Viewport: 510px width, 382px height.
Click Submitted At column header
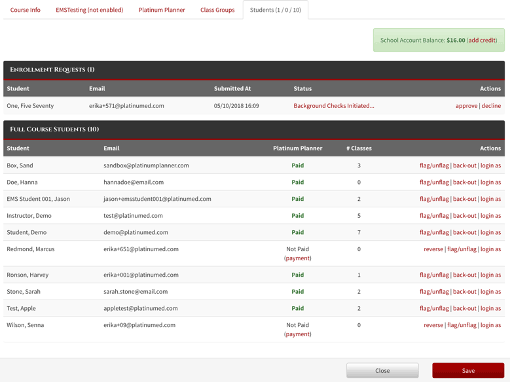pos(232,89)
